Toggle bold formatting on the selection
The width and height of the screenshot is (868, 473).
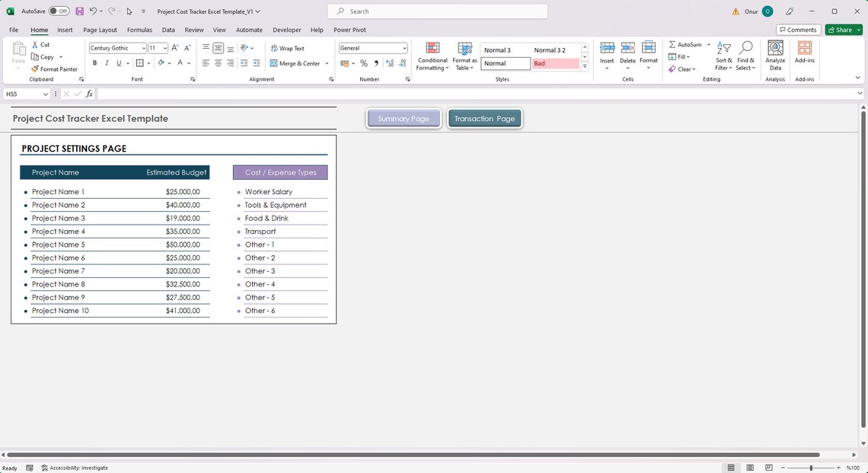click(94, 62)
